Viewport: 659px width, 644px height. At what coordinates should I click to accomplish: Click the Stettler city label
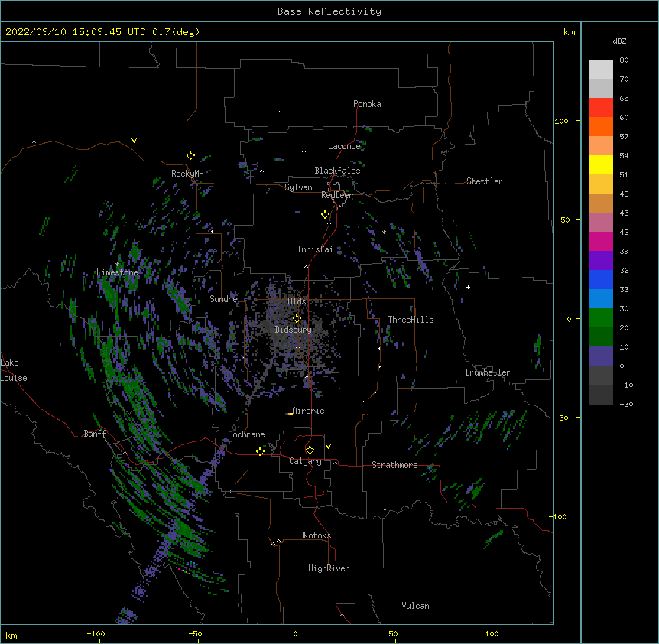(485, 181)
